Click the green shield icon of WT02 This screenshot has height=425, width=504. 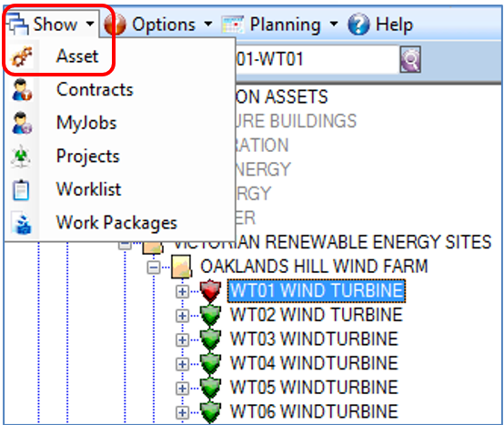point(210,315)
